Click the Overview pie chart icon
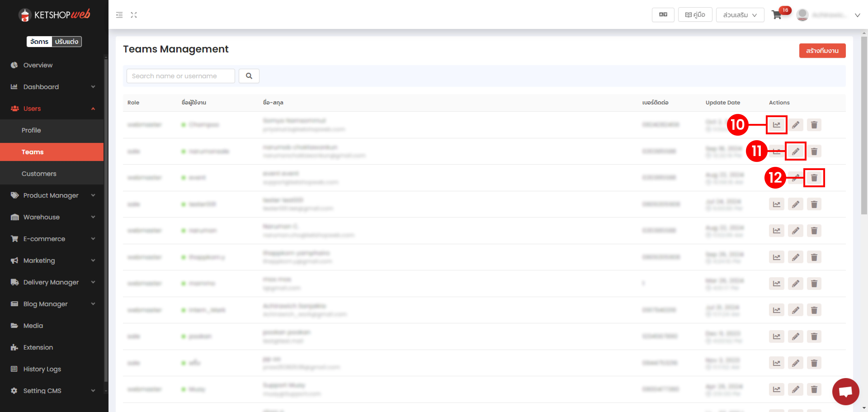 (x=14, y=65)
